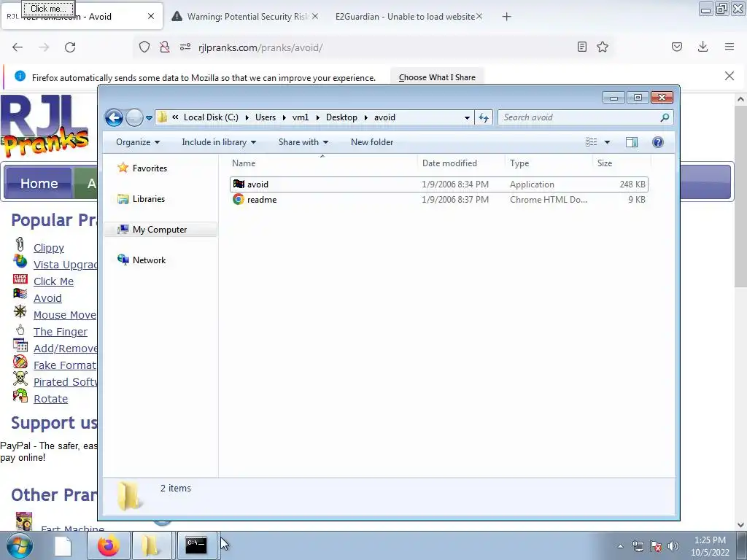
Task: Open the volume speaker tray icon
Action: (673, 546)
